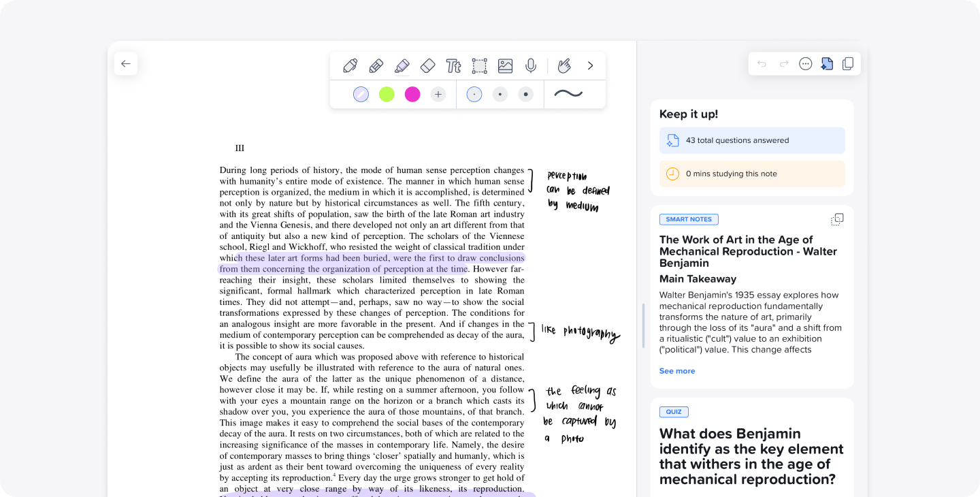Select the medium stroke size
The width and height of the screenshot is (980, 497).
pos(500,94)
